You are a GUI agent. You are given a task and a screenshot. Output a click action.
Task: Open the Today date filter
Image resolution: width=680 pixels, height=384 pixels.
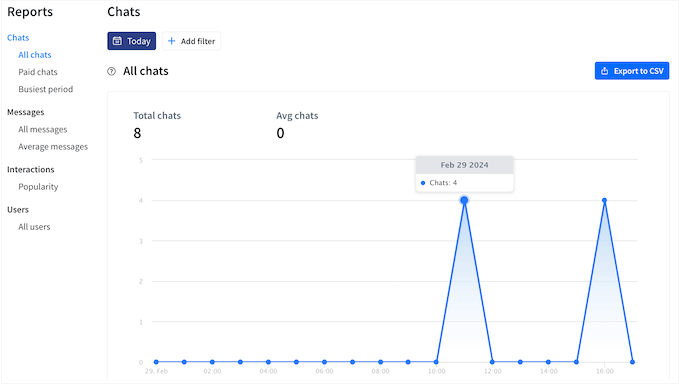pyautogui.click(x=132, y=41)
